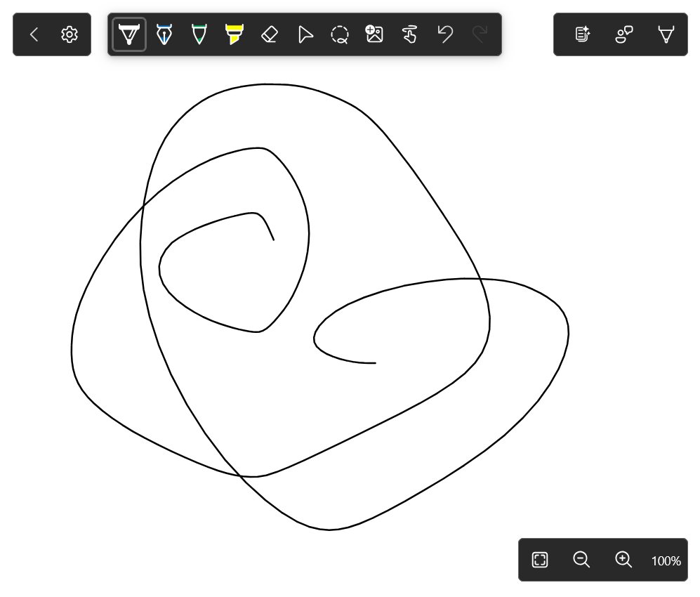Use the lasso selection tool
The height and width of the screenshot is (597, 700).
pos(339,34)
